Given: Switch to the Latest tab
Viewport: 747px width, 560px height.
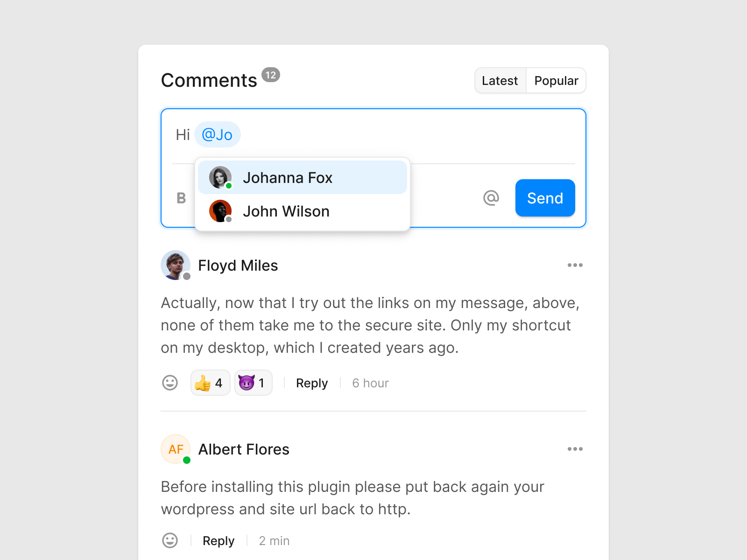Looking at the screenshot, I should pos(500,80).
